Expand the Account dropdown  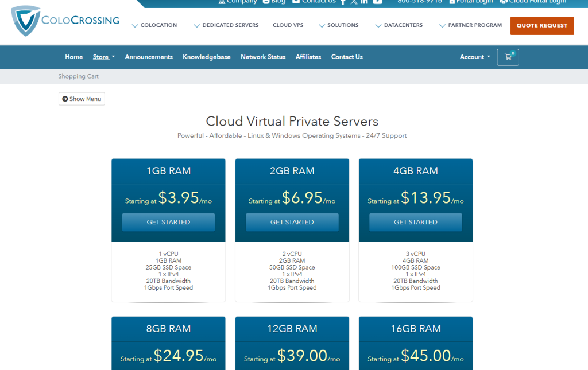point(475,57)
